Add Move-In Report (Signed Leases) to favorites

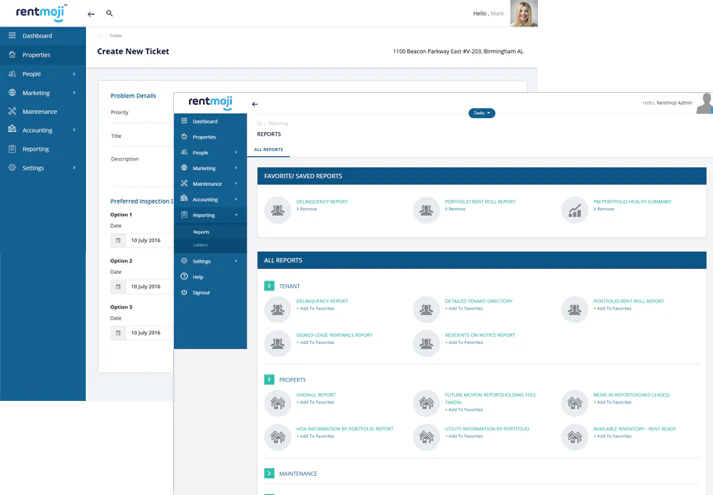(613, 402)
